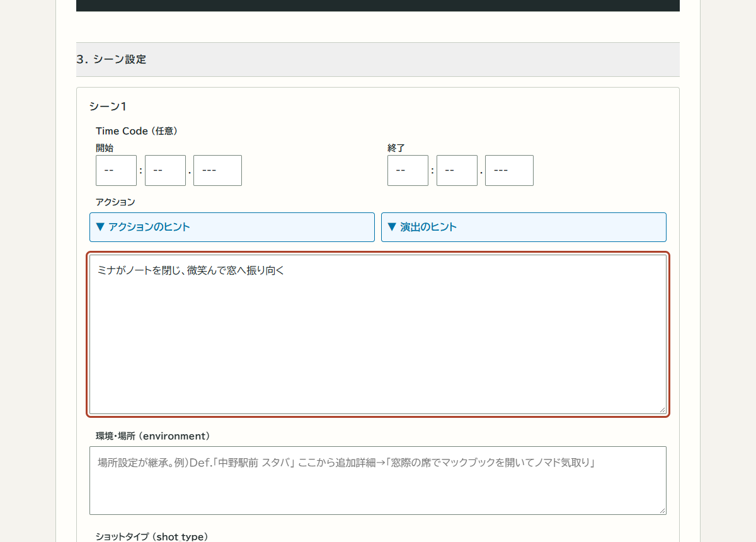
Task: Click the end time code milliseconds field
Action: (x=509, y=170)
